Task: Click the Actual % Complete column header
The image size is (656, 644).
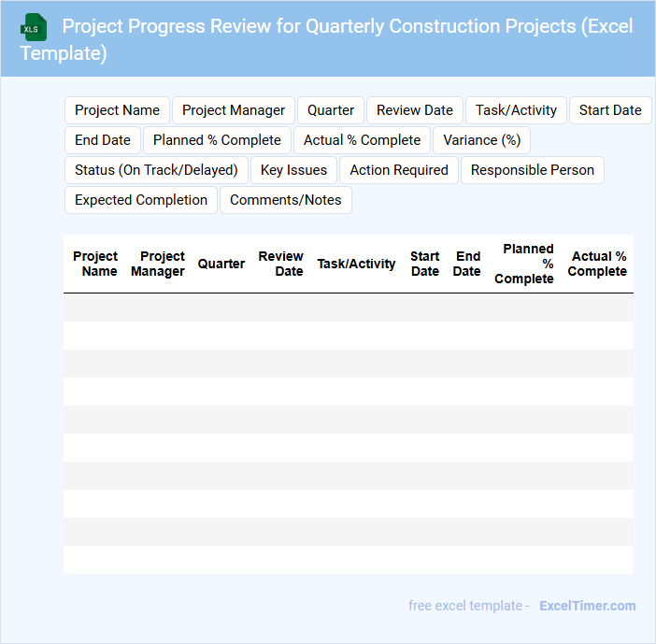Action: coord(597,264)
